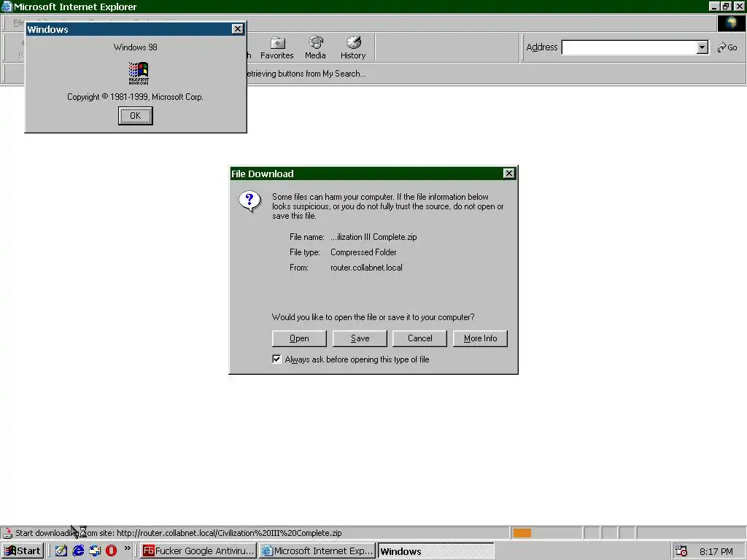Launch the notepad icon in Quick Launch
This screenshot has height=560, width=747.
pos(61,551)
